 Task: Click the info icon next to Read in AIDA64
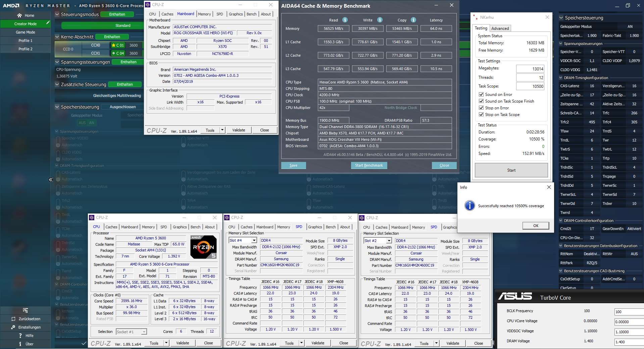click(345, 20)
